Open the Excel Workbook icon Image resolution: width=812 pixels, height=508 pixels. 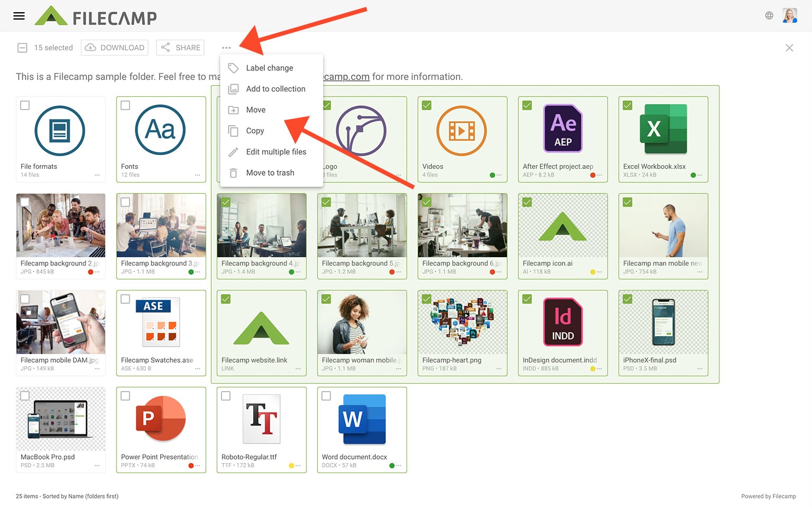663,129
